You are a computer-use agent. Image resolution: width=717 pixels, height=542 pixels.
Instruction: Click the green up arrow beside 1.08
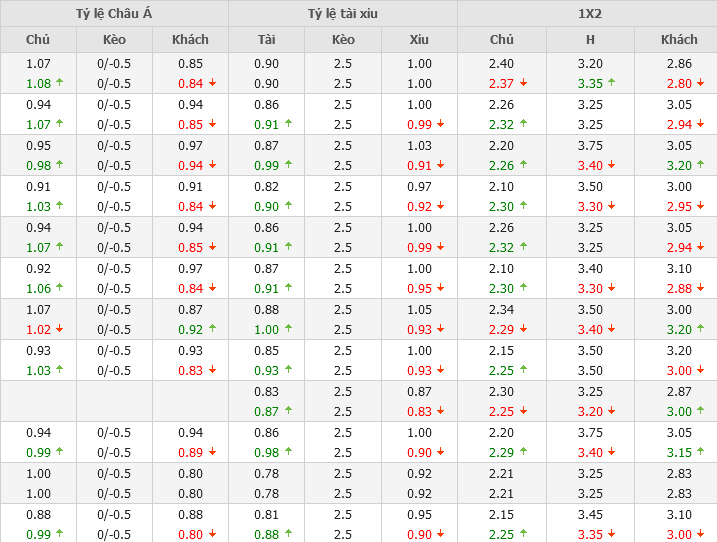[x=60, y=84]
